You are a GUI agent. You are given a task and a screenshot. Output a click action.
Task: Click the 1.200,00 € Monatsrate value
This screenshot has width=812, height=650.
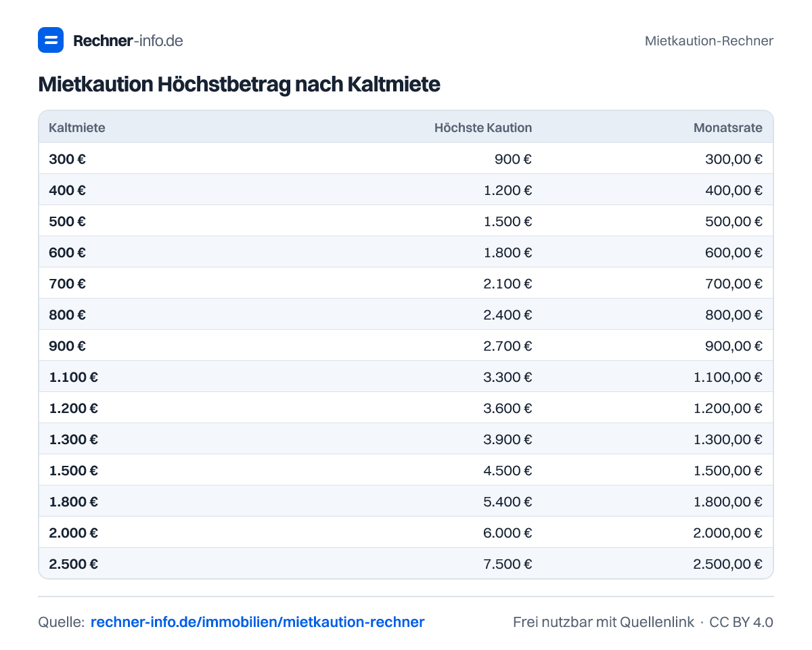coord(728,408)
